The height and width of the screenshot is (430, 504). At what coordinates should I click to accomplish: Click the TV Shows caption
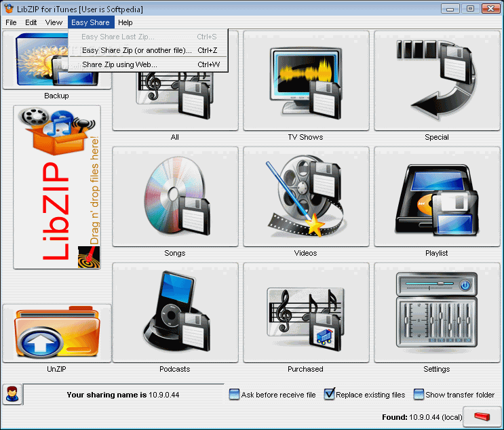pos(305,137)
